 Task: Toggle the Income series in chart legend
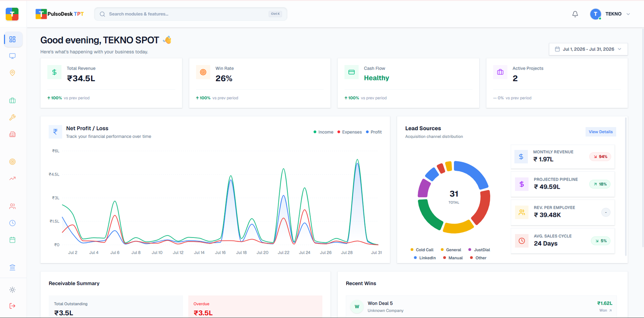(323, 132)
